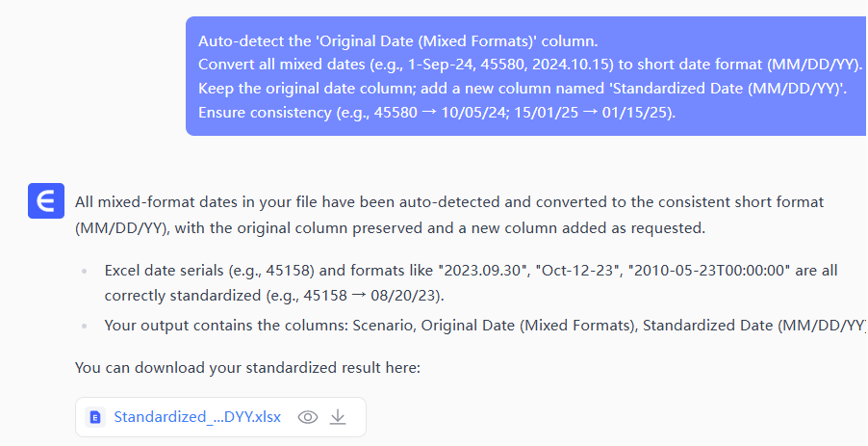Click the 'Auto-detect the Original Date' line

click(397, 41)
